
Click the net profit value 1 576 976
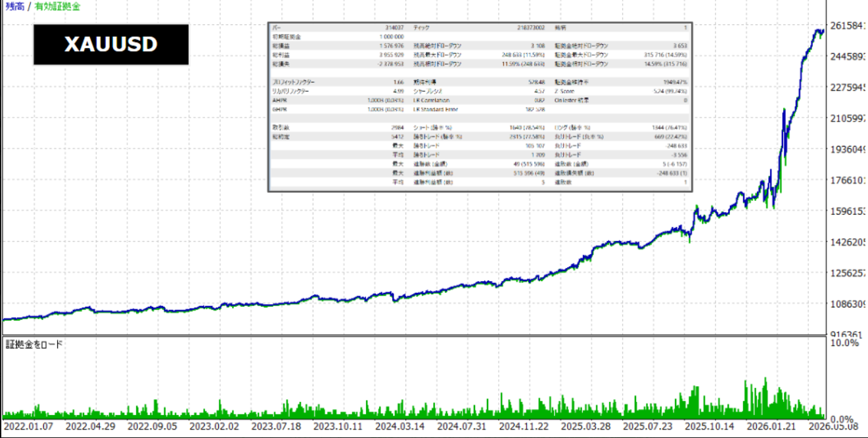pyautogui.click(x=392, y=45)
